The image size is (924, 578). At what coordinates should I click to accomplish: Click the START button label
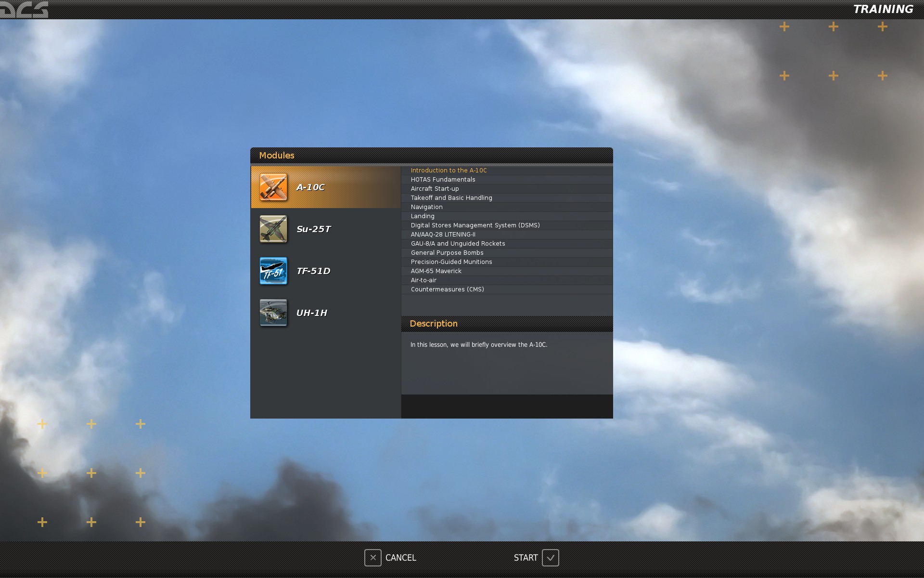click(526, 558)
